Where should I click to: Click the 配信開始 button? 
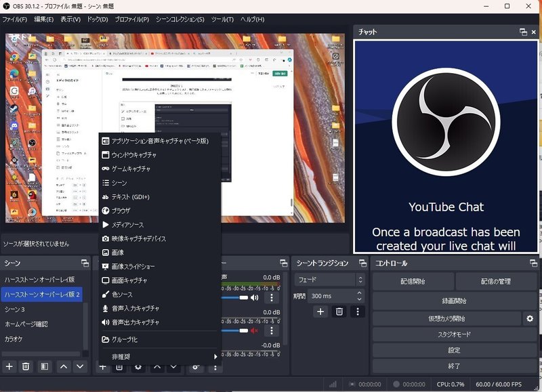(x=413, y=281)
